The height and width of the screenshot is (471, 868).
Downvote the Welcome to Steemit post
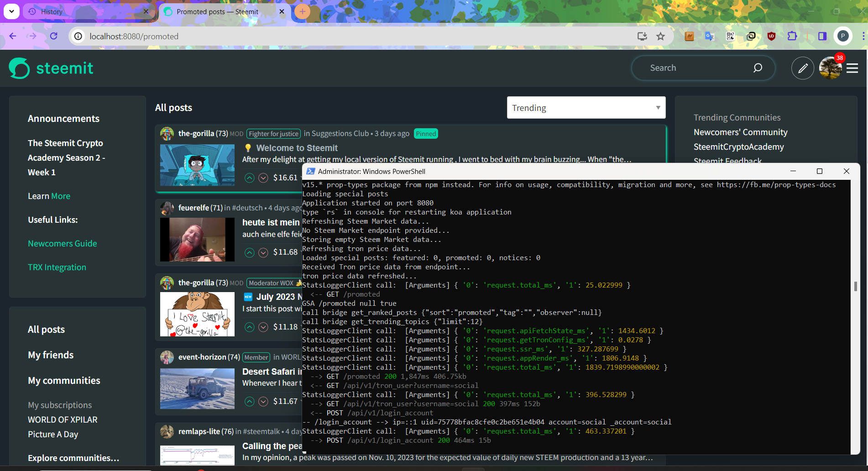263,178
